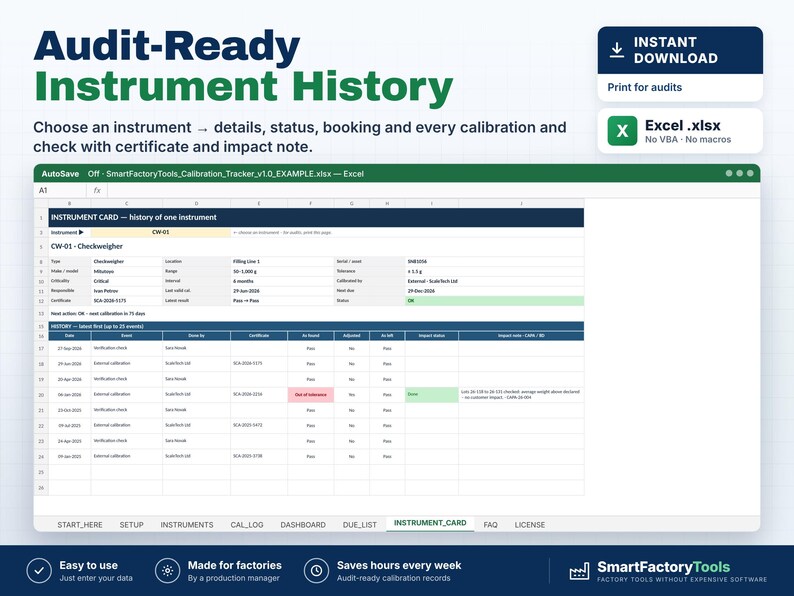Open the DUE_LIST sheet tab
794x596 pixels.
pos(360,525)
